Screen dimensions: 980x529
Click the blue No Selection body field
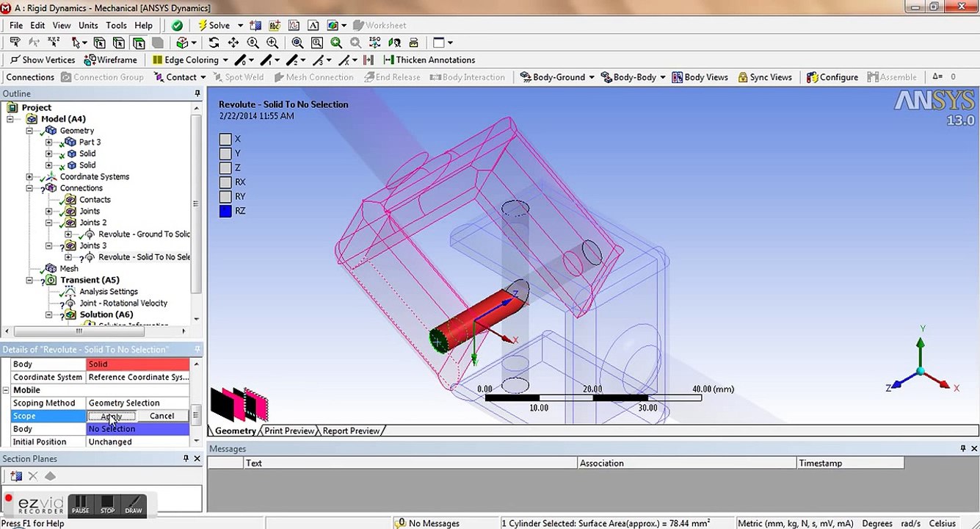pos(138,429)
